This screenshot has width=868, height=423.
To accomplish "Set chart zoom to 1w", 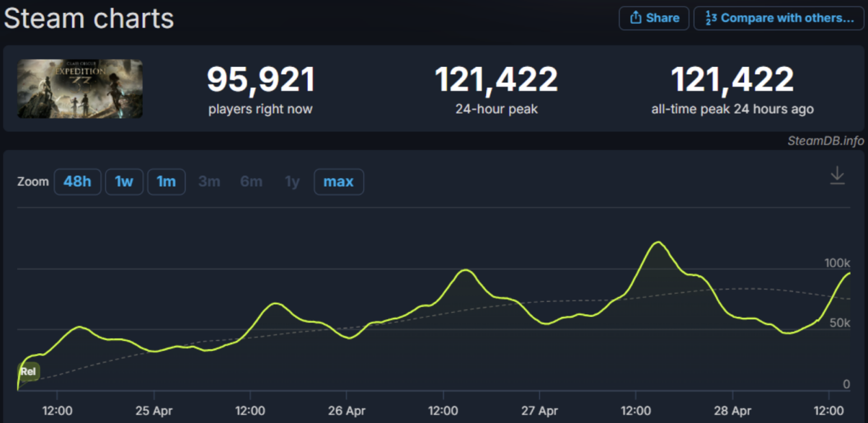I will pos(124,181).
